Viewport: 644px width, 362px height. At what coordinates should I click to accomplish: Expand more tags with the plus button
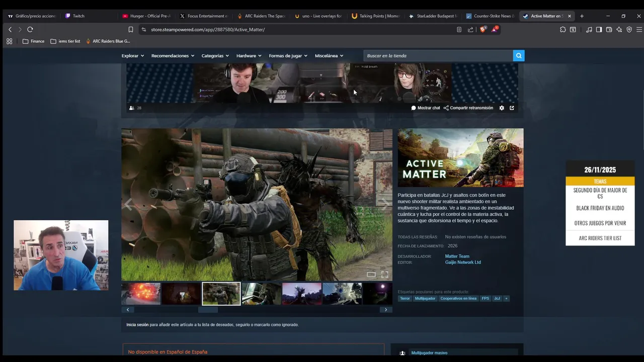pos(506,299)
